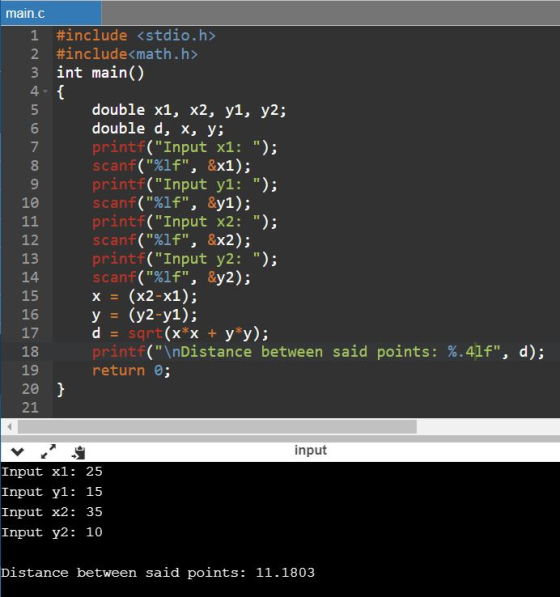Click scanf reading &y2
This screenshot has width=560, height=597.
(x=171, y=278)
